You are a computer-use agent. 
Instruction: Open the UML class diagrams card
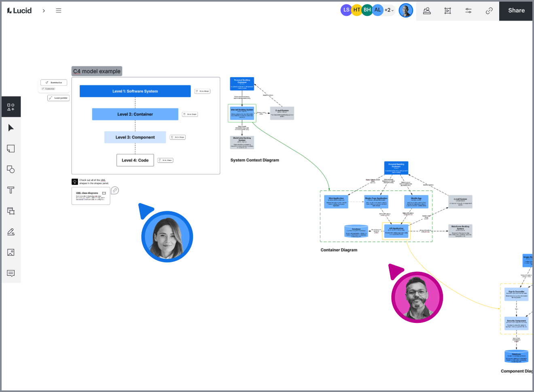tap(91, 196)
